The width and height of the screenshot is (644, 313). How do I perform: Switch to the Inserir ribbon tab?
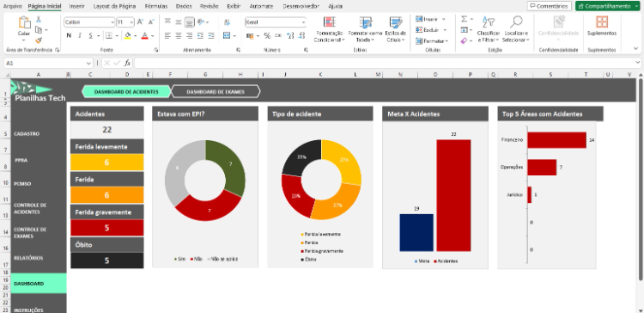[x=76, y=6]
